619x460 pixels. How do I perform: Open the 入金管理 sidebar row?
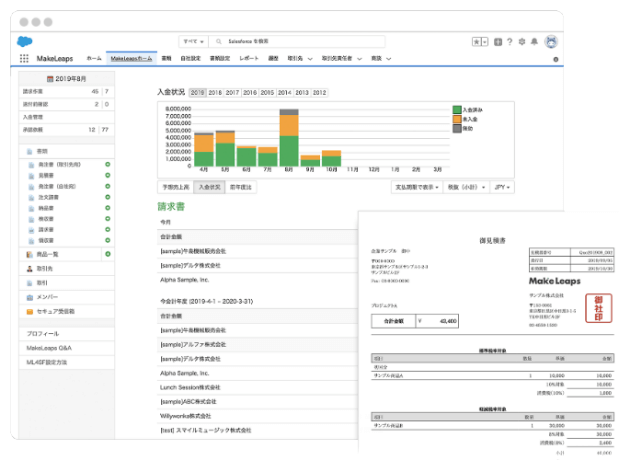coord(67,117)
